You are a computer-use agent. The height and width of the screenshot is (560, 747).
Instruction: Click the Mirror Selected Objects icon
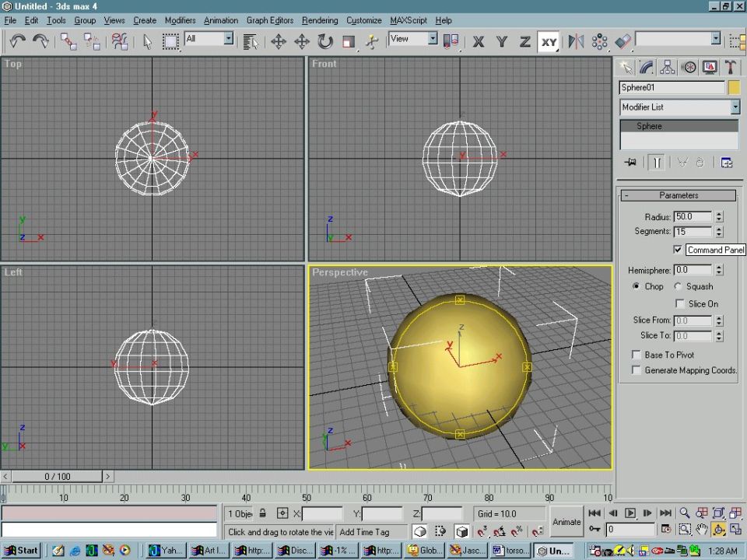(x=576, y=41)
